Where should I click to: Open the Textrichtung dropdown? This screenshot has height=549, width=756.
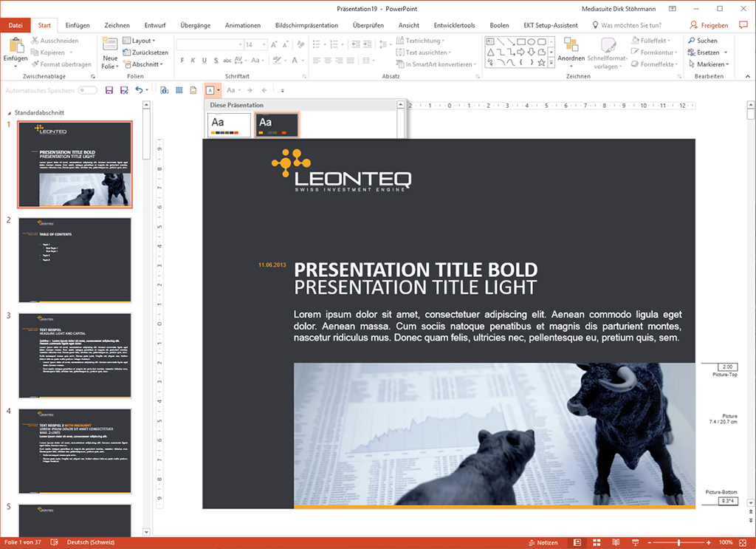click(x=420, y=41)
